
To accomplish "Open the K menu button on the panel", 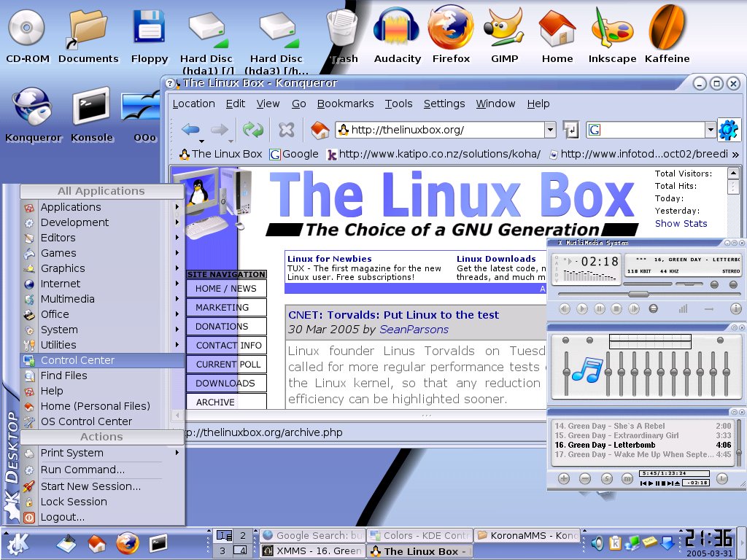I will point(16,544).
